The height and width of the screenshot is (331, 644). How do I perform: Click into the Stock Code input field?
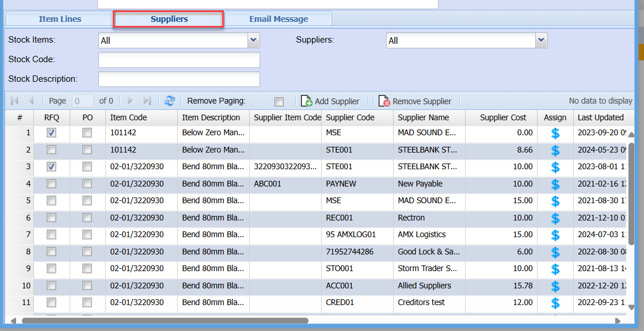coord(179,60)
